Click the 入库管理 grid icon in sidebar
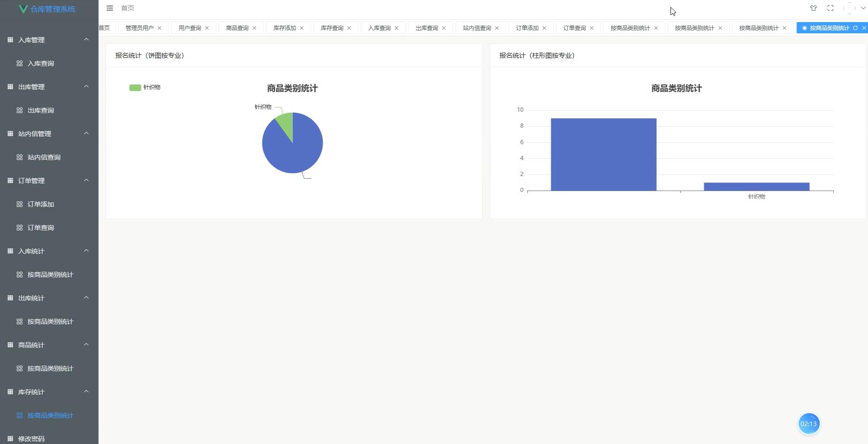 [10, 39]
